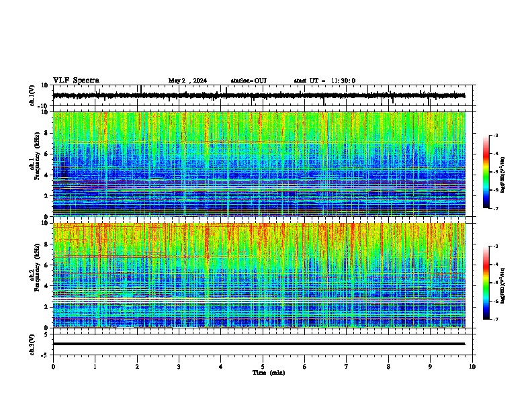Image resolution: width=532 pixels, height=411 pixels.
Task: Click the ch.1 spectrogram color scale bar
Action: (x=486, y=172)
